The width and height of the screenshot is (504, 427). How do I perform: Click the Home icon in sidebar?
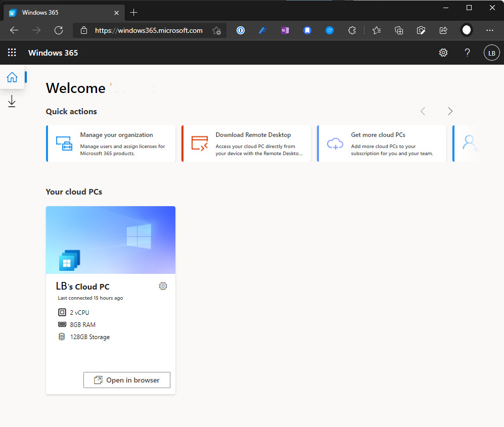(12, 77)
